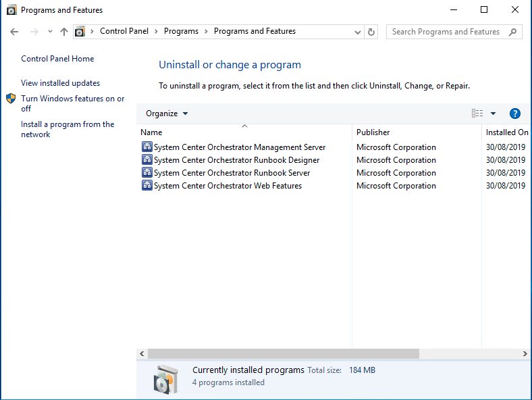
Task: Click the Orchestrator Runbook Server program icon
Action: [x=147, y=173]
